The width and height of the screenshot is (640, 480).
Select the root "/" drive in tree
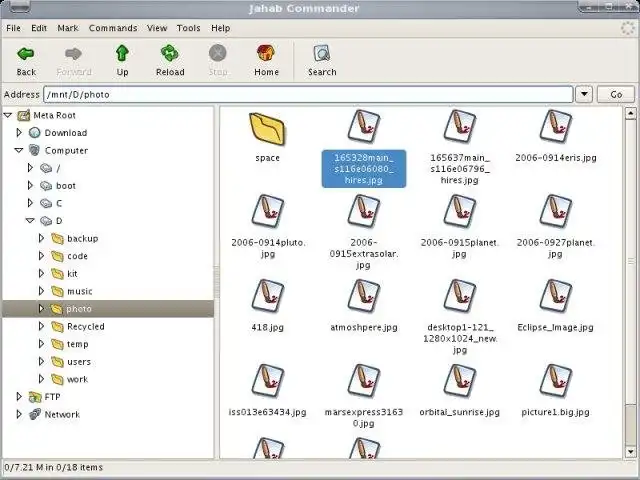click(58, 168)
